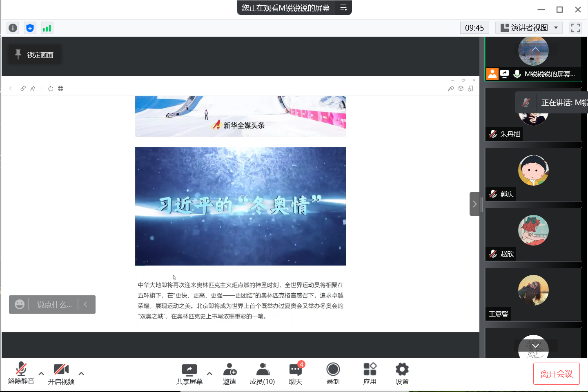588x392 pixels.
Task: Leave the meeting with 离开会议
Action: (x=556, y=374)
